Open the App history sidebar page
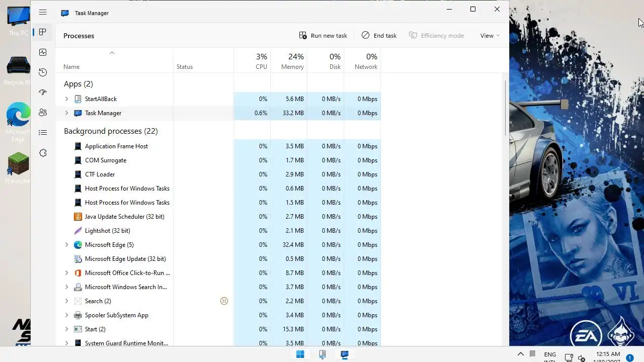Image resolution: width=644 pixels, height=362 pixels. click(43, 72)
